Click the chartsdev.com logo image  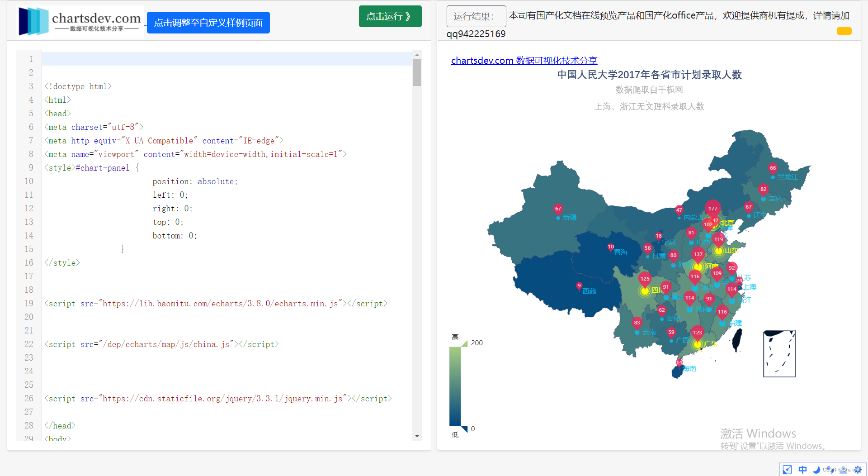pyautogui.click(x=80, y=21)
